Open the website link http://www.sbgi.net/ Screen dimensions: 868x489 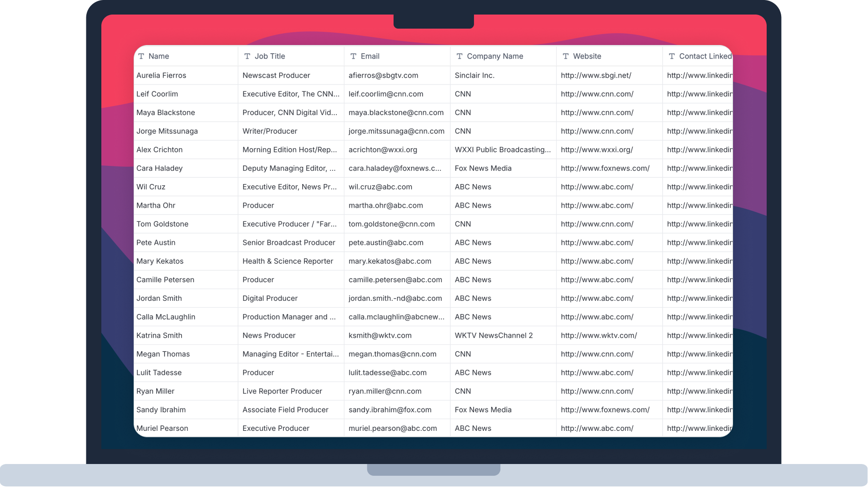[x=596, y=75]
